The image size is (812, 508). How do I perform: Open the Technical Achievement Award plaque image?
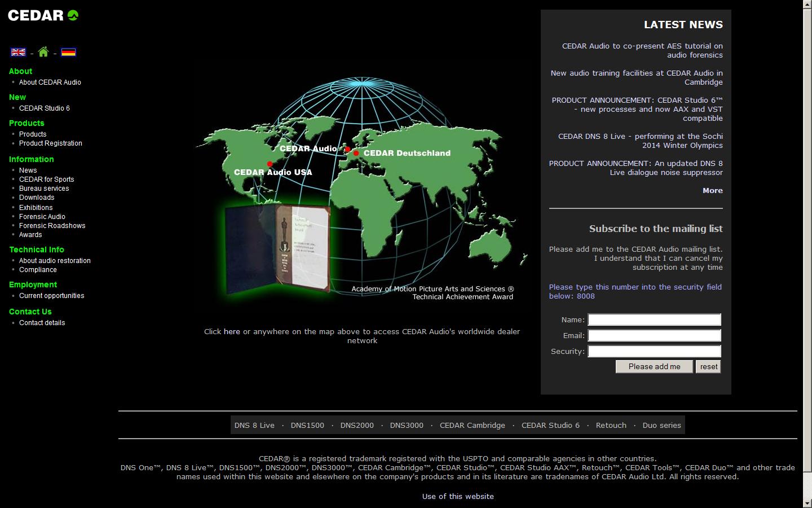tap(277, 249)
